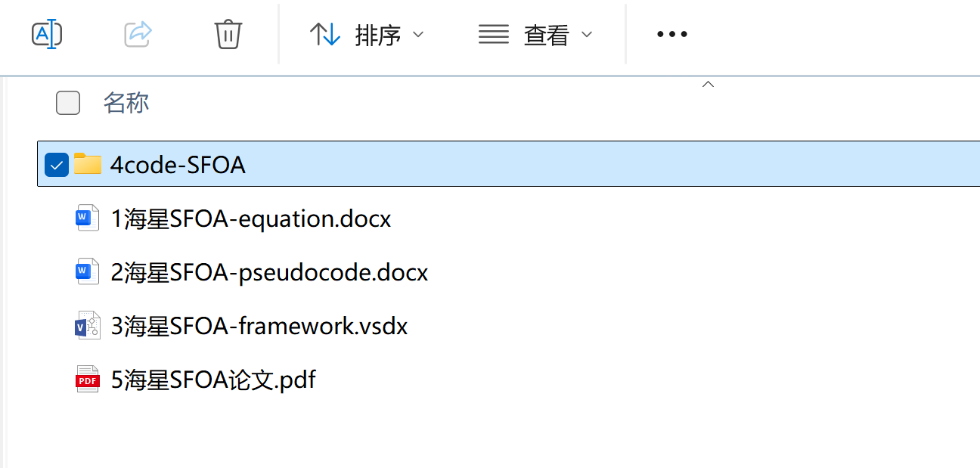Screen dimensions: 980x468
Task: Select the file 1海星SFOA-equation.docx
Action: coord(250,219)
